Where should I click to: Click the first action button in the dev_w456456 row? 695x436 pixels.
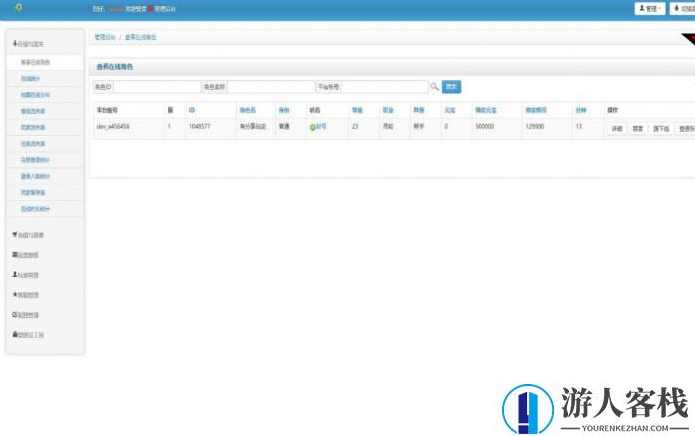617,129
